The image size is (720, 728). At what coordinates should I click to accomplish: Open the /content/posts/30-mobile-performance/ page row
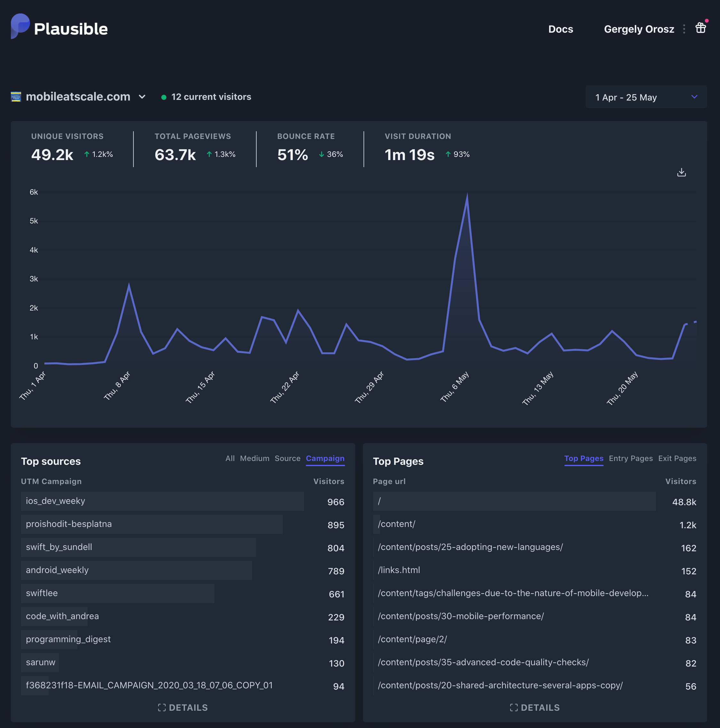click(460, 616)
